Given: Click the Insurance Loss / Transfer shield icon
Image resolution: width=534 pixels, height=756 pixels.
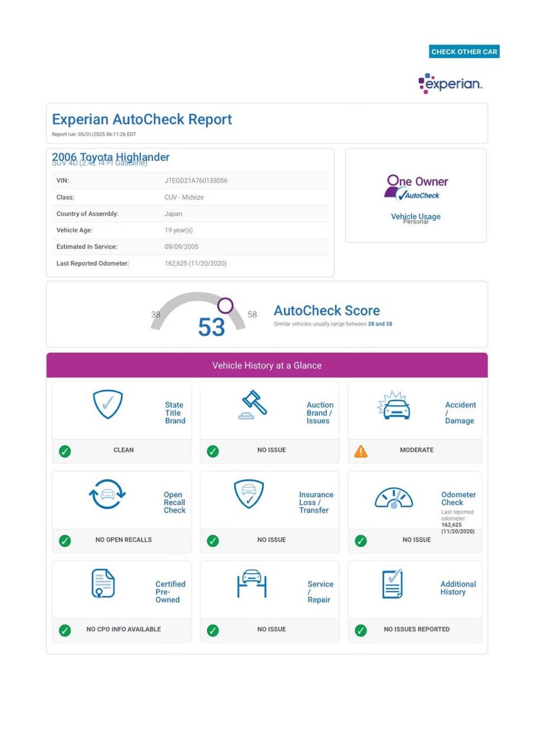Looking at the screenshot, I should (x=249, y=495).
